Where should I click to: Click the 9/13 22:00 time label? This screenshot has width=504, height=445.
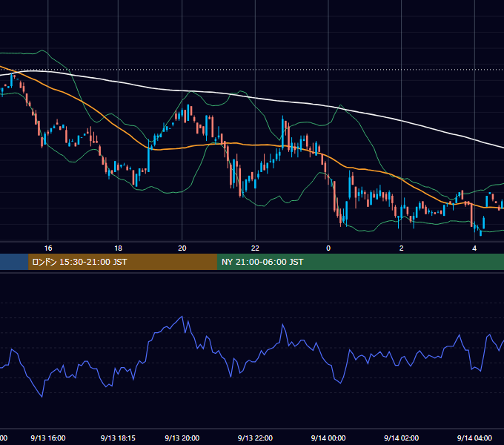[x=255, y=438]
